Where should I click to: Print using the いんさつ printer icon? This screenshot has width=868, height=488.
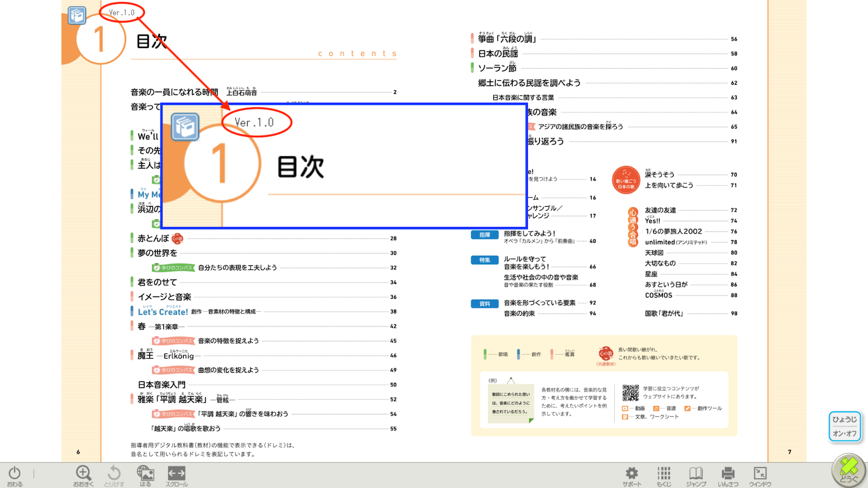pyautogui.click(x=728, y=475)
